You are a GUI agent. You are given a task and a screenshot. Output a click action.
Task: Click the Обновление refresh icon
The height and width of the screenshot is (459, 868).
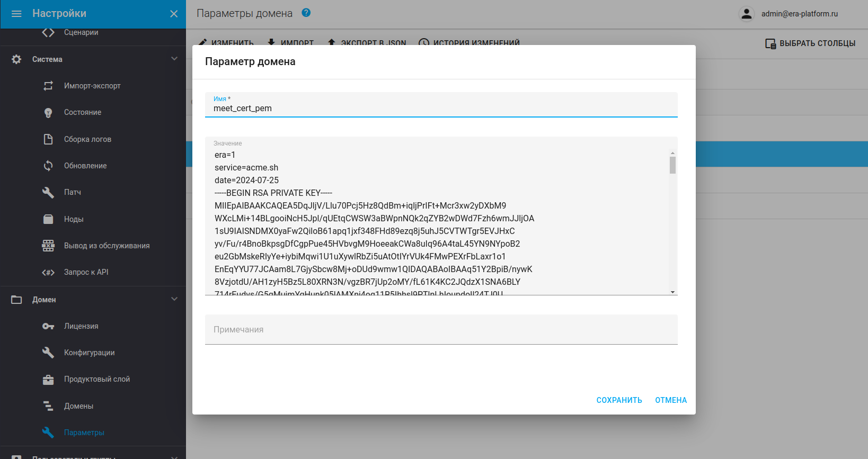[x=48, y=166]
